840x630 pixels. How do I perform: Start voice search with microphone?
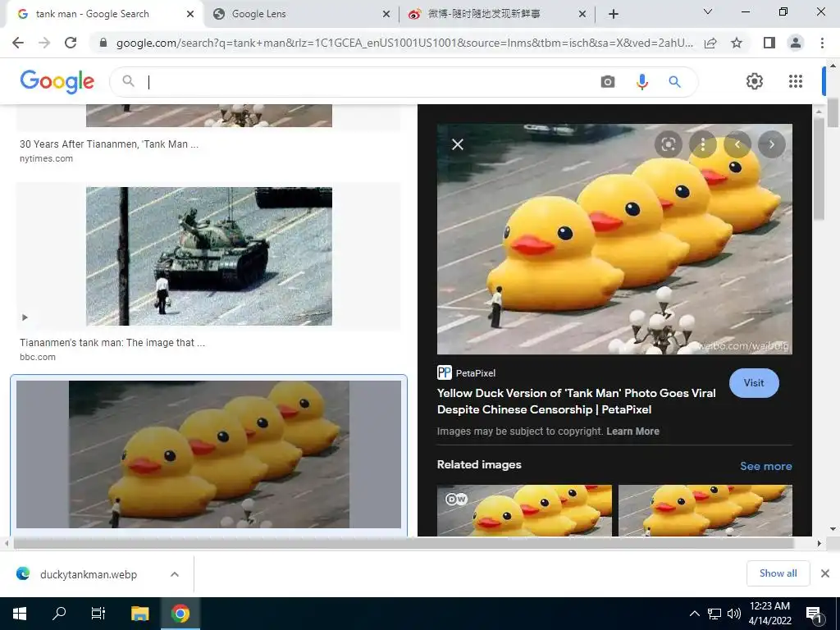(x=641, y=81)
